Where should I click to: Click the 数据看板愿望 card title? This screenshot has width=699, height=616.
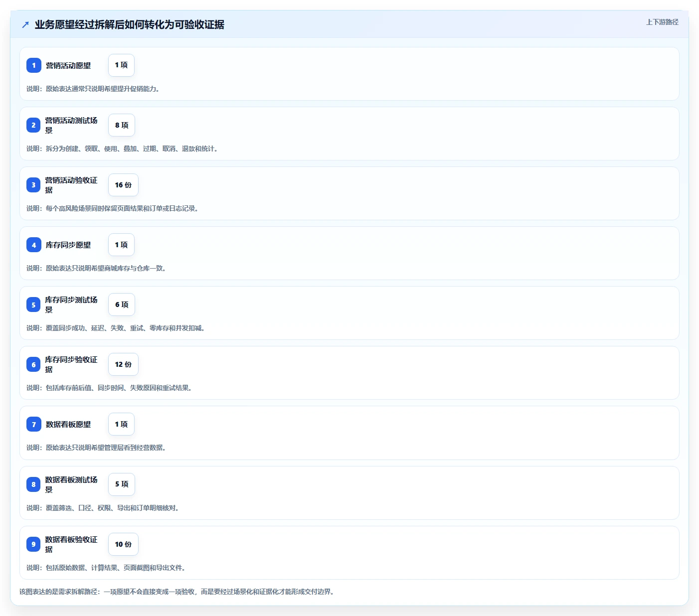point(68,424)
